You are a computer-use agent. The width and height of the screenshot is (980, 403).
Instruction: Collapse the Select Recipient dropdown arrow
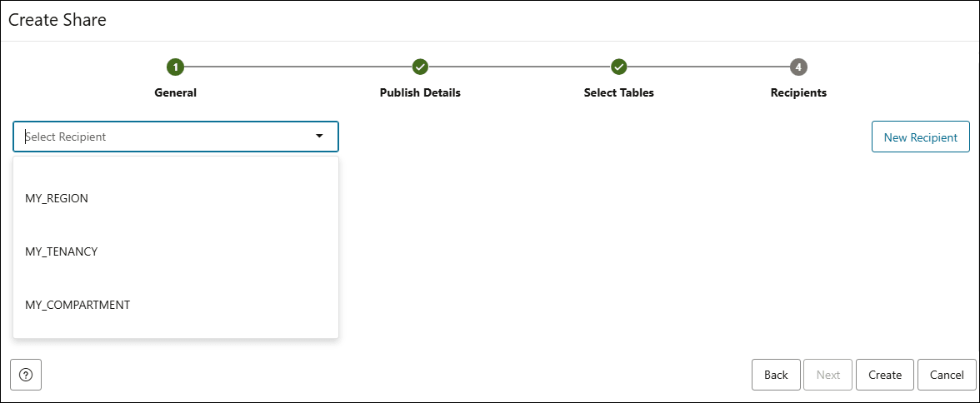pos(319,137)
